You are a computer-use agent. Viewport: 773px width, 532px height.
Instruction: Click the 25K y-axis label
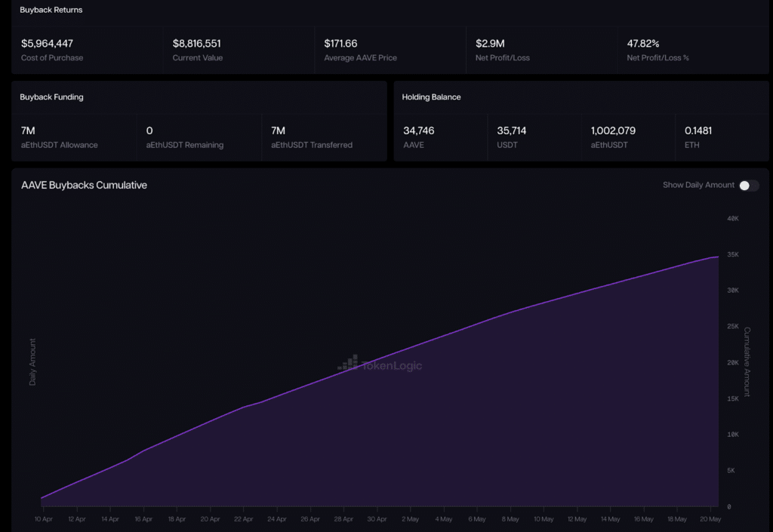(733, 327)
